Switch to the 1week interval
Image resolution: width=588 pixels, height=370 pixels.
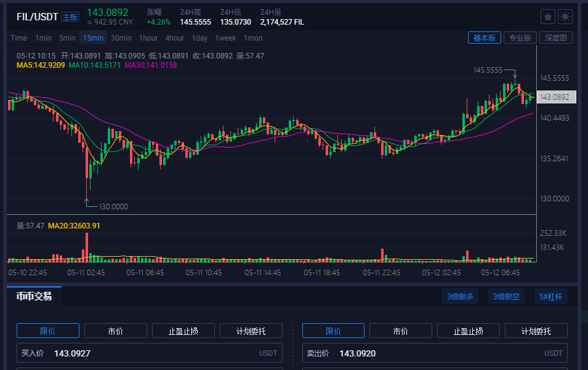(x=226, y=38)
